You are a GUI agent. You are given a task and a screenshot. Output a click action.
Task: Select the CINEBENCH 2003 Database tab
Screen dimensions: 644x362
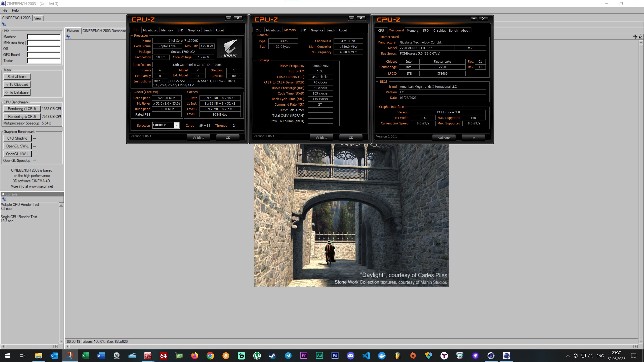104,31
